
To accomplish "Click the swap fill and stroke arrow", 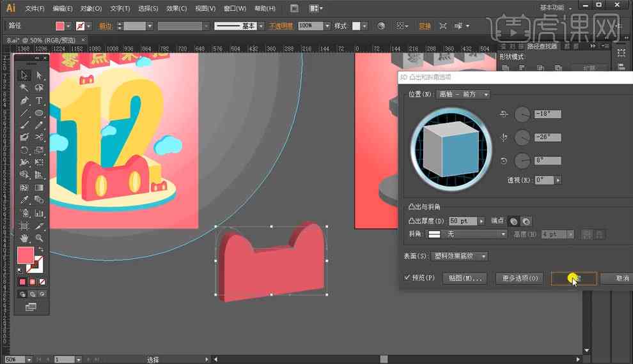I will 41,250.
